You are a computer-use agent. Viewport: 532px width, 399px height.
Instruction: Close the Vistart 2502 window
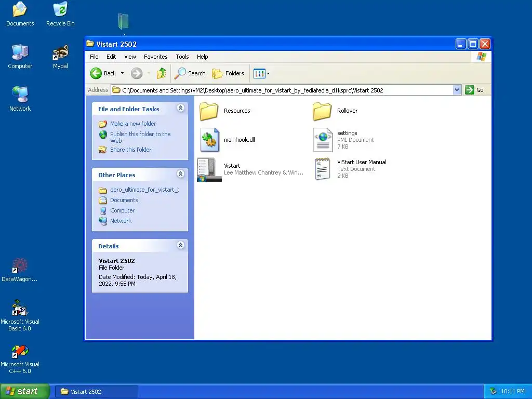pyautogui.click(x=485, y=44)
